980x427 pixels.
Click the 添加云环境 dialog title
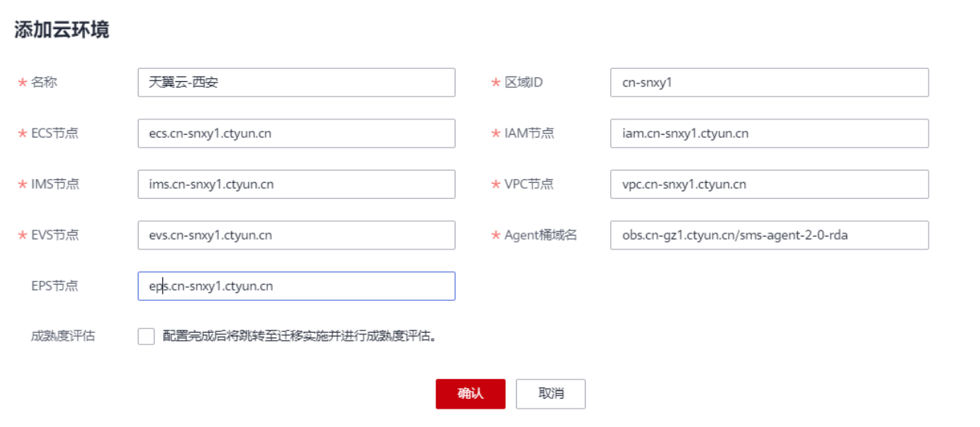tap(61, 30)
